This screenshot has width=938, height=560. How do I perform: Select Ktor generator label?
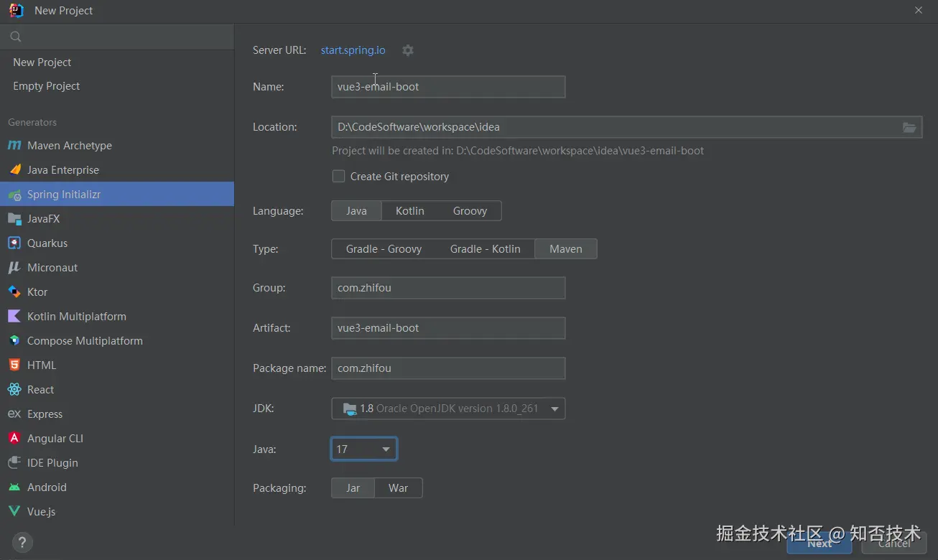point(37,292)
